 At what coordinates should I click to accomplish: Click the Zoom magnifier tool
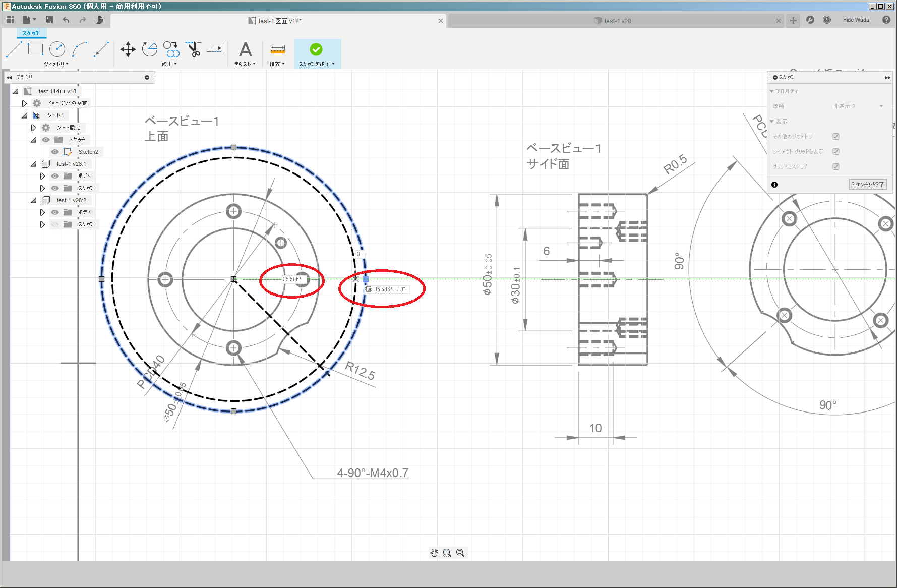pos(460,553)
